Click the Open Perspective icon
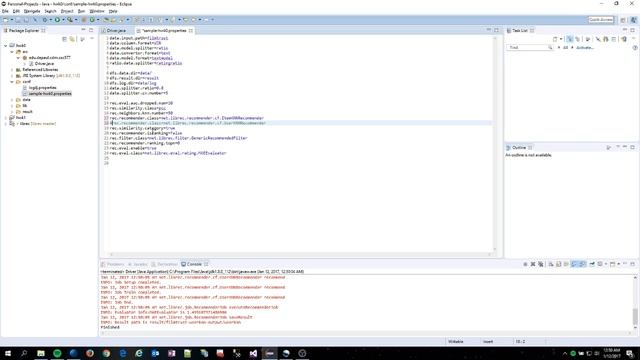Image resolution: width=640 pixels, height=360 pixels. point(623,20)
